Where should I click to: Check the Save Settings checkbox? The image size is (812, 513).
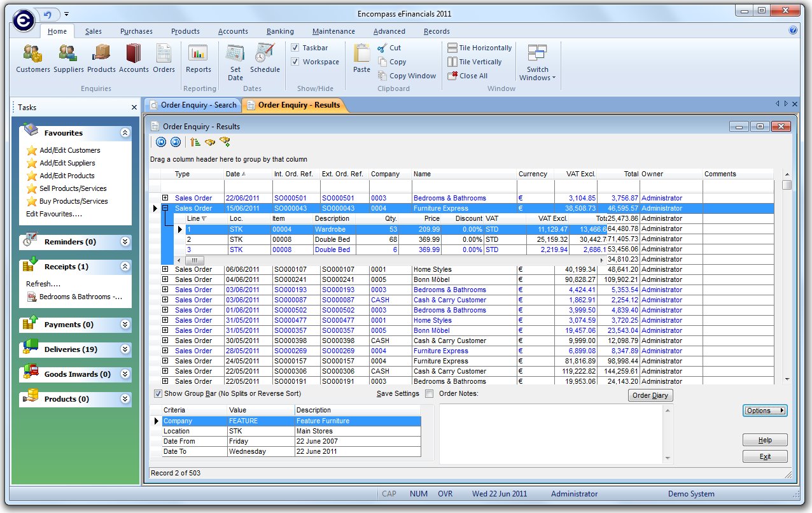(429, 393)
